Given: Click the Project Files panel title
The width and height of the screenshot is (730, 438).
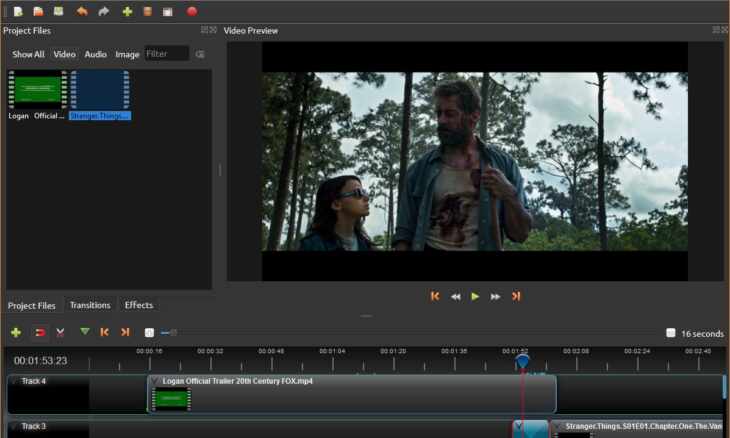Looking at the screenshot, I should 27,31.
